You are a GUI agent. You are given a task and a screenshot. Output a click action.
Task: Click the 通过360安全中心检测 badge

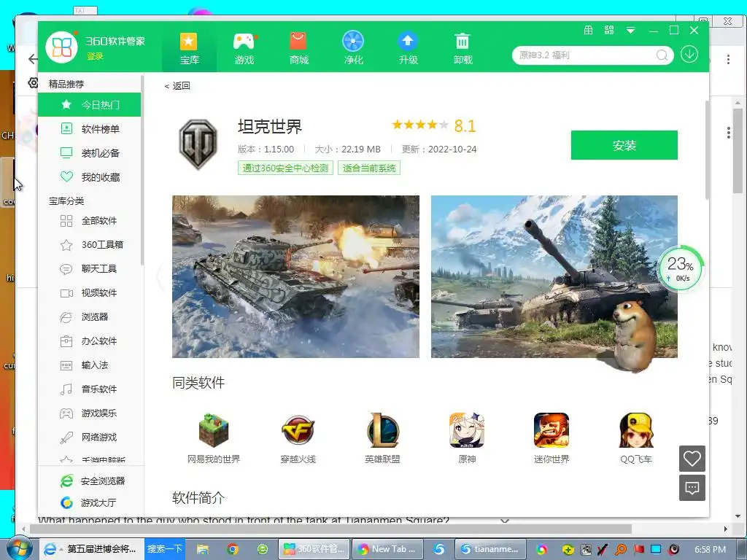click(x=285, y=168)
